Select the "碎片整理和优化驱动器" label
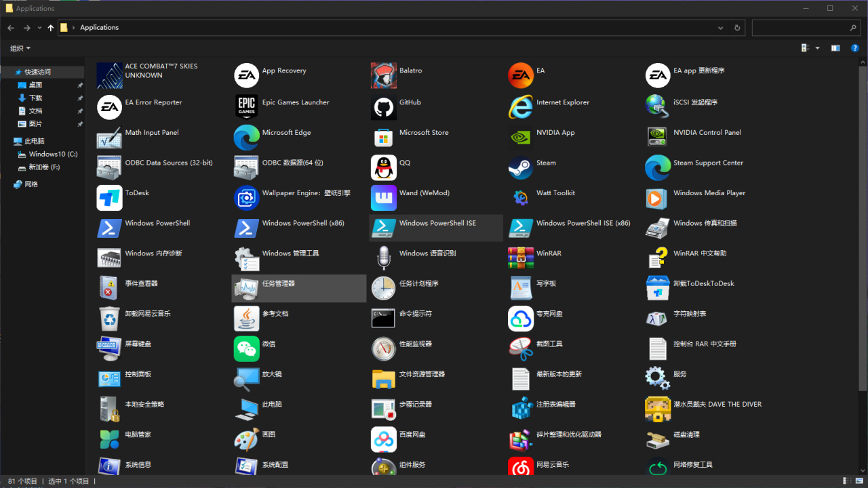 pos(569,434)
